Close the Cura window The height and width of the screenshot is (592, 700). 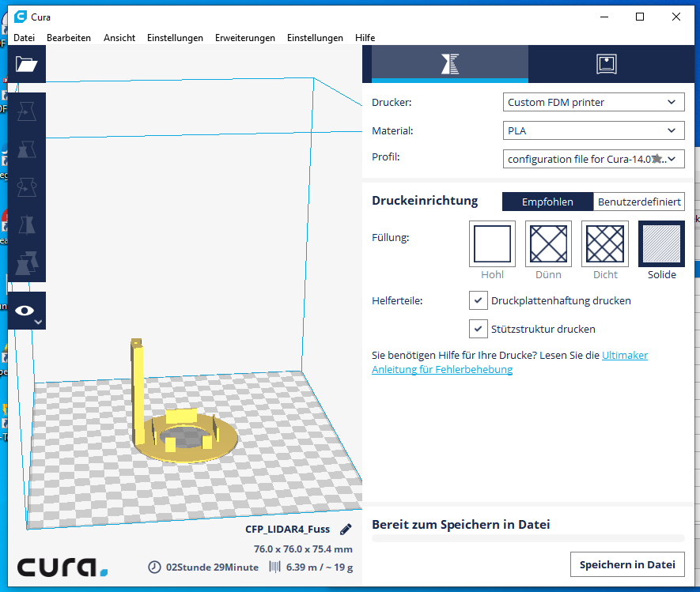tap(676, 17)
